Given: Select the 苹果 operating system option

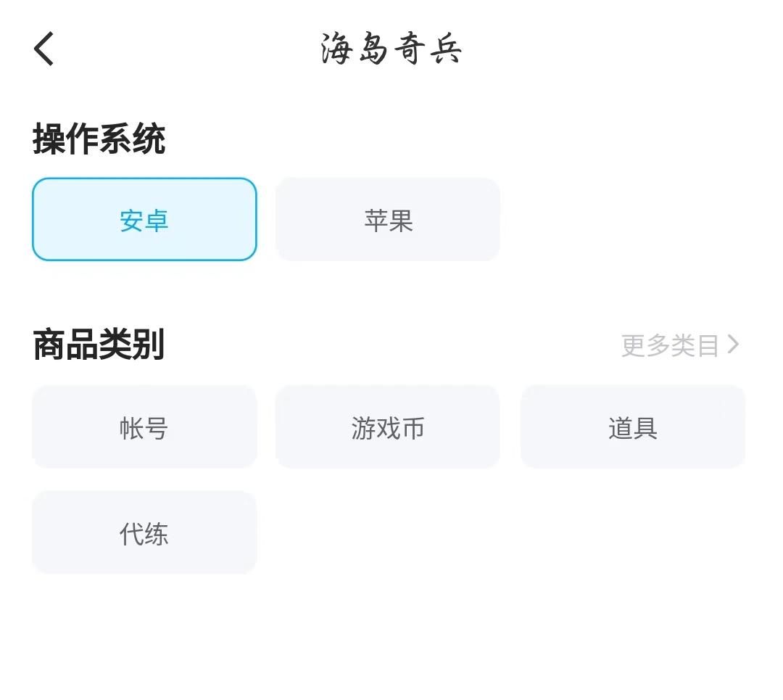Looking at the screenshot, I should click(388, 219).
